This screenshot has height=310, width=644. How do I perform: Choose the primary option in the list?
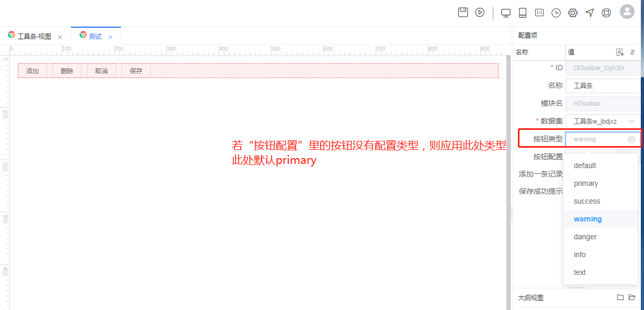(585, 183)
